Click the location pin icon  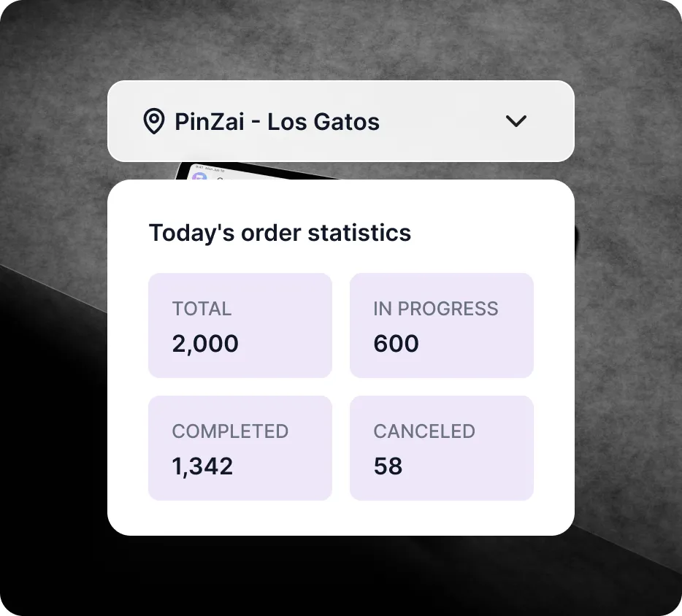(153, 121)
